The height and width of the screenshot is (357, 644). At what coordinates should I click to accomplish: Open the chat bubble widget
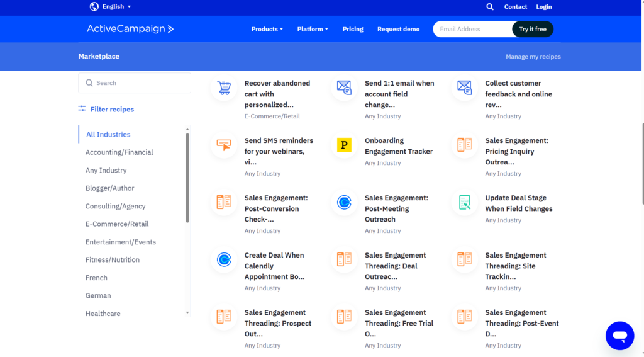(x=619, y=336)
